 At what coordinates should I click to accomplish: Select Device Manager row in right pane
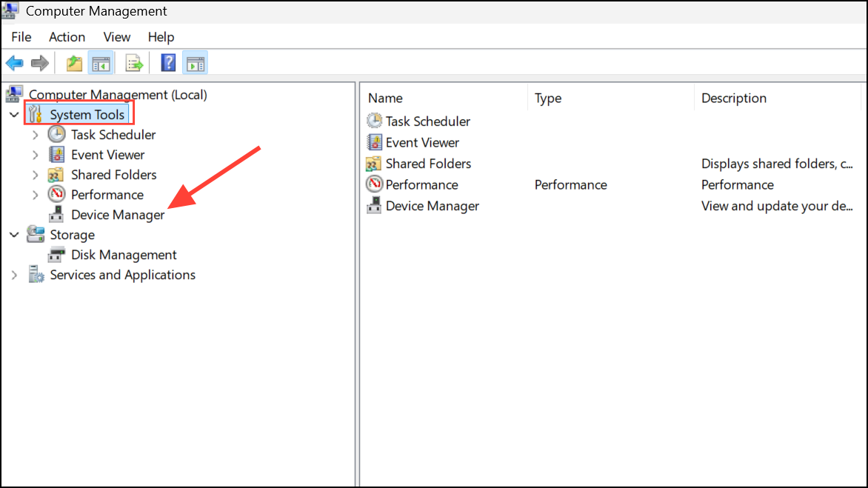point(433,206)
